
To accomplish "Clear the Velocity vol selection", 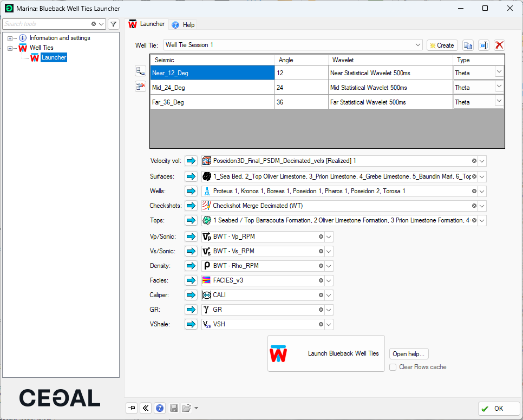I will tap(474, 161).
